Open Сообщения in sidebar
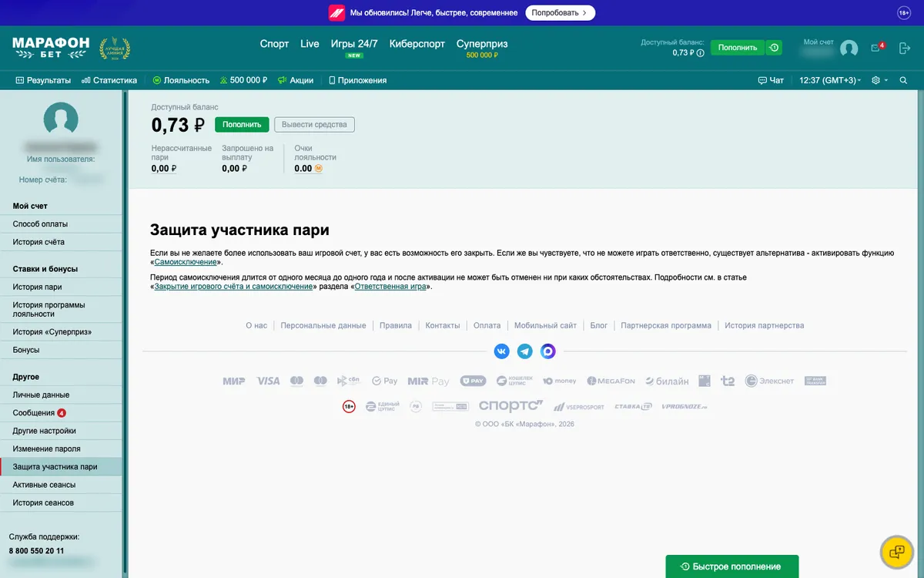Image resolution: width=924 pixels, height=578 pixels. (x=61, y=413)
